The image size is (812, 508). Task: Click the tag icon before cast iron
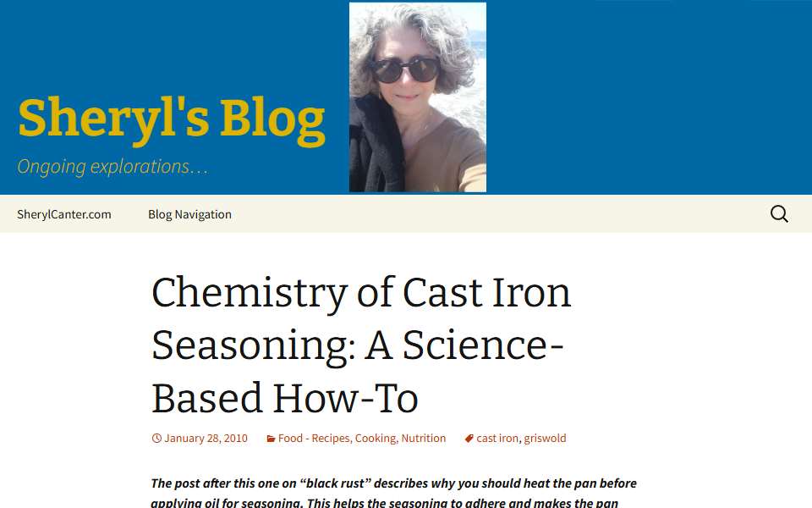tap(469, 439)
